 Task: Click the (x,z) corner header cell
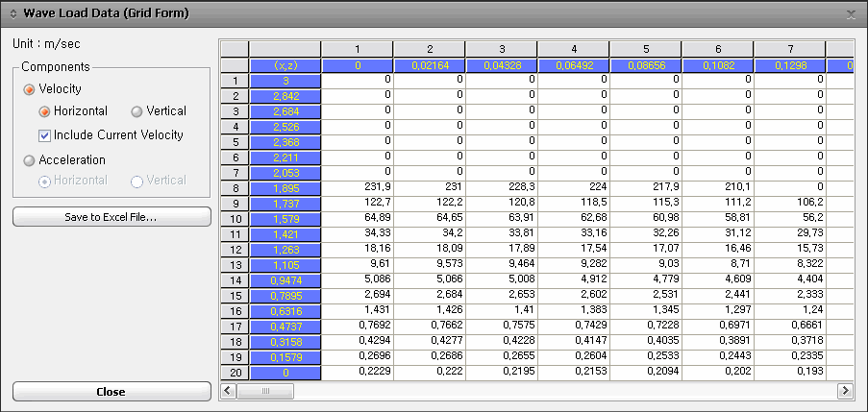[285, 65]
